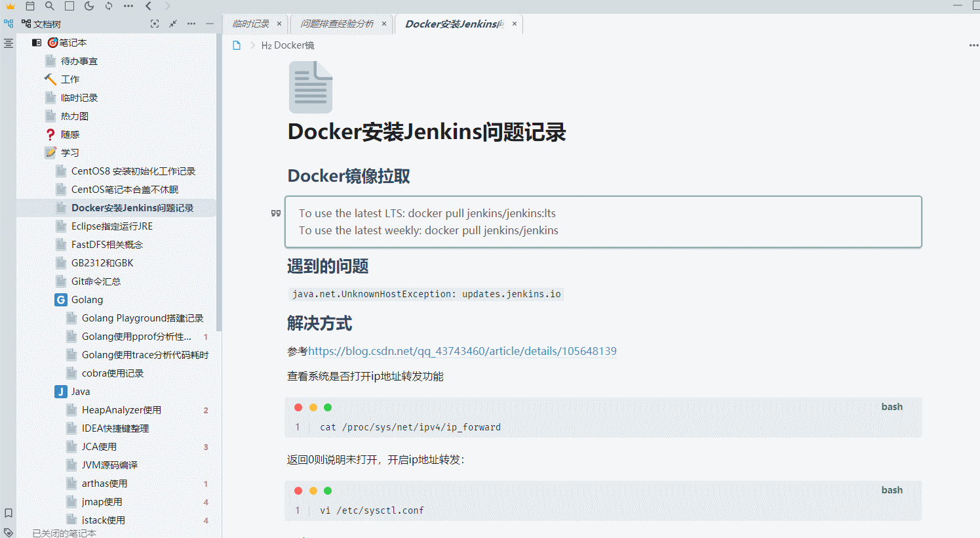Locate current document in the tree
Viewport: 980px width, 538px height.
pyautogui.click(x=155, y=24)
